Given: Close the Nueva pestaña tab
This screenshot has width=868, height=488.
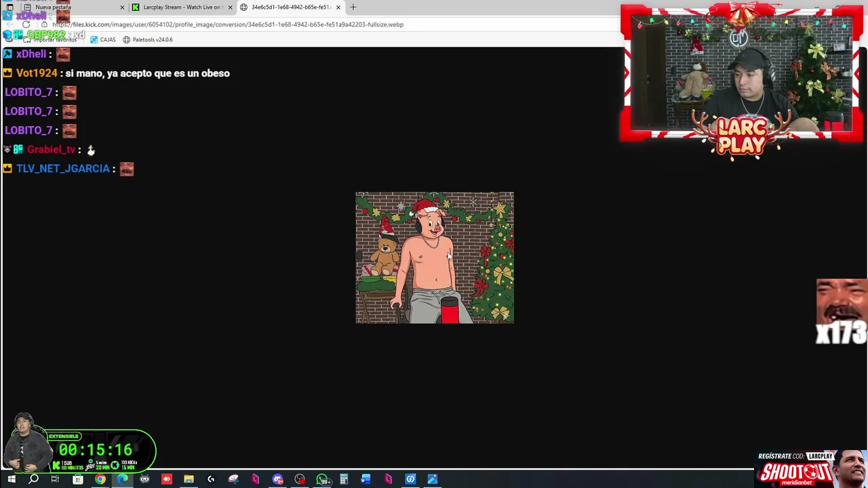Looking at the screenshot, I should [x=122, y=7].
